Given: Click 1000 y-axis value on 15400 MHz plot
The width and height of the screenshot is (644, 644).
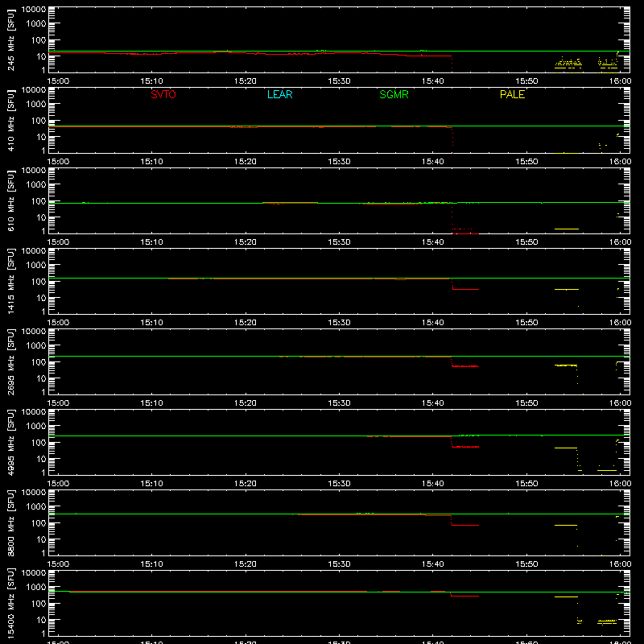Looking at the screenshot, I should pos(36,587).
